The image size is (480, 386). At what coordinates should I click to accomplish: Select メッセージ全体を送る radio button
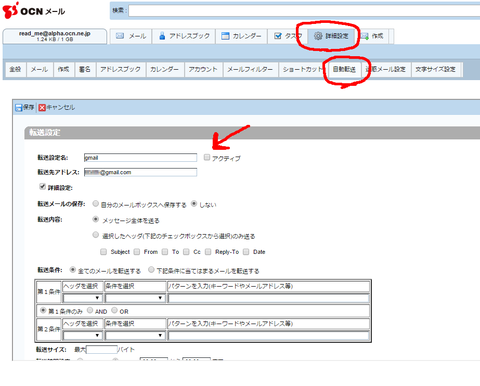click(96, 219)
